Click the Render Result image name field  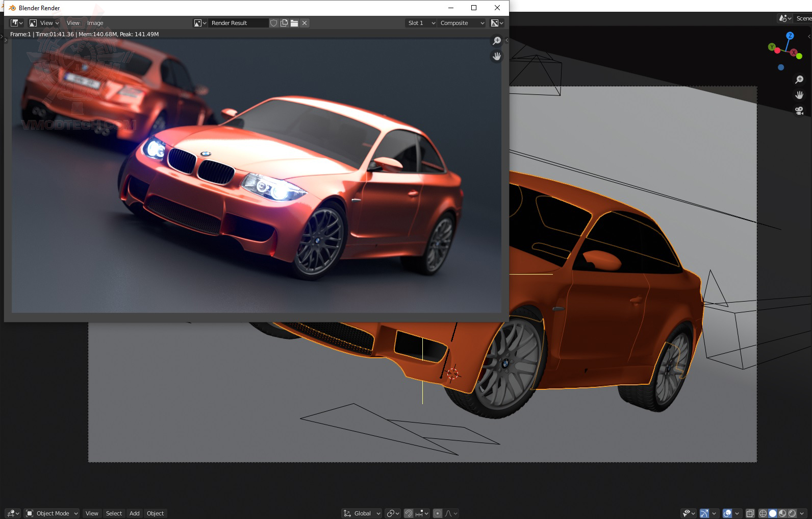[238, 23]
